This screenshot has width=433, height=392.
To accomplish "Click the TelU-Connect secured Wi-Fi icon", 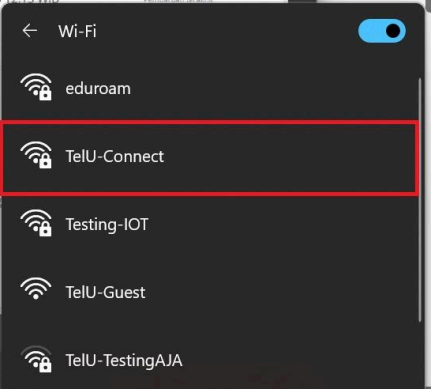I will (36, 155).
